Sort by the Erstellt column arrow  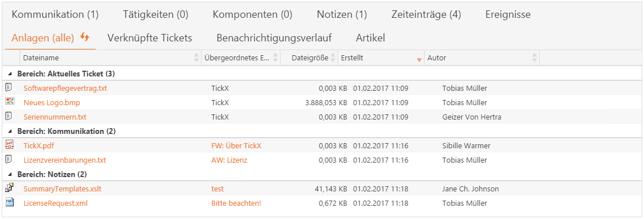click(419, 60)
